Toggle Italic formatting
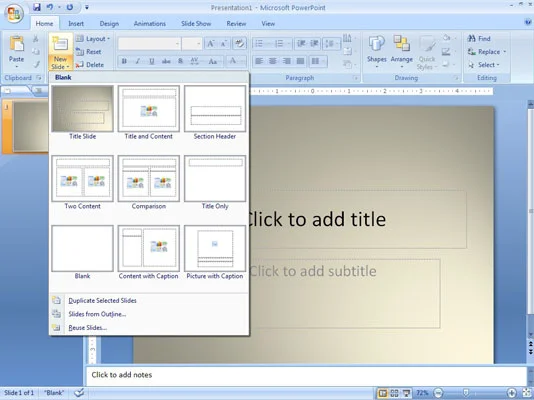 [x=138, y=61]
